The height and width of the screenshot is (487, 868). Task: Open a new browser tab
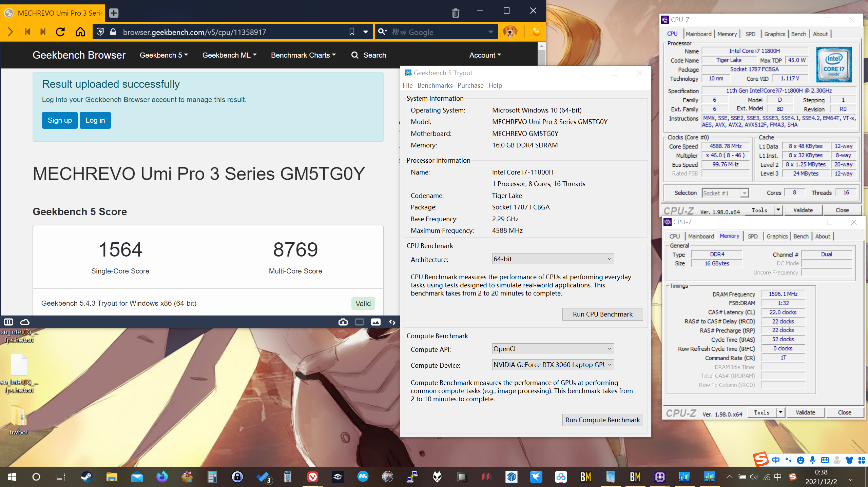pyautogui.click(x=114, y=13)
